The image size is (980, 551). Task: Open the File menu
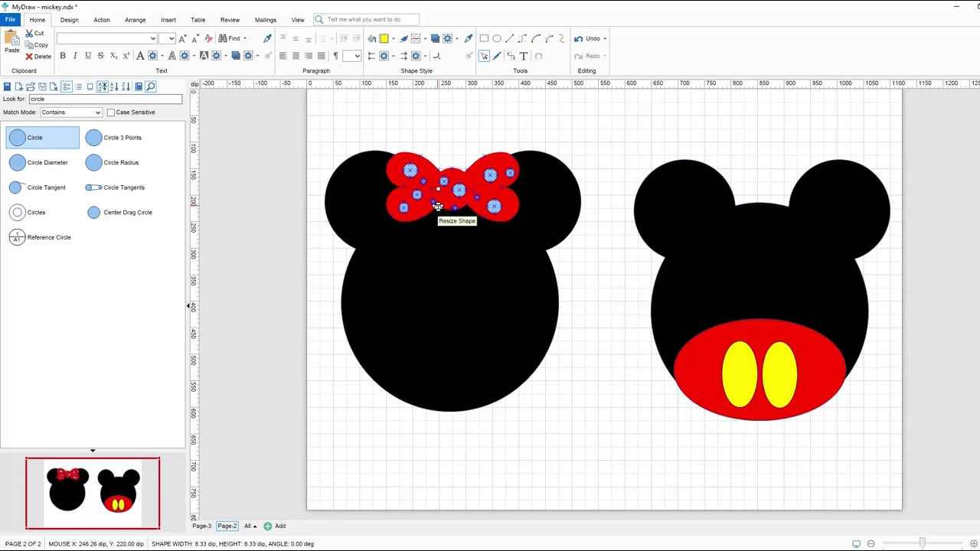coord(10,19)
